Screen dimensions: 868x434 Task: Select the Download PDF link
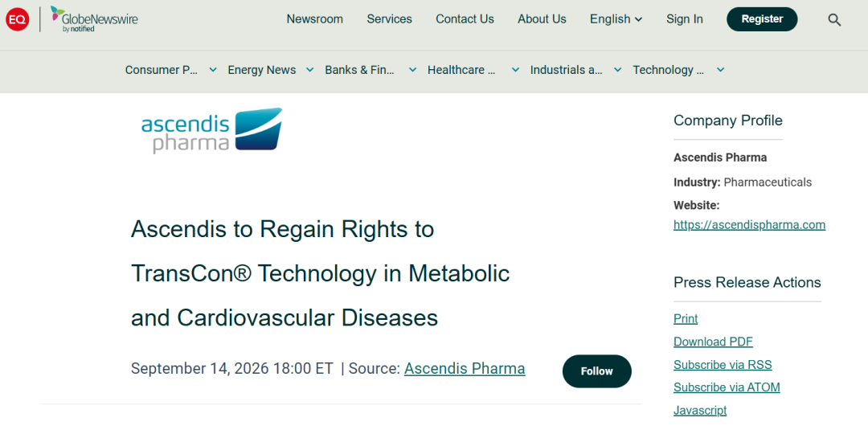(x=713, y=342)
